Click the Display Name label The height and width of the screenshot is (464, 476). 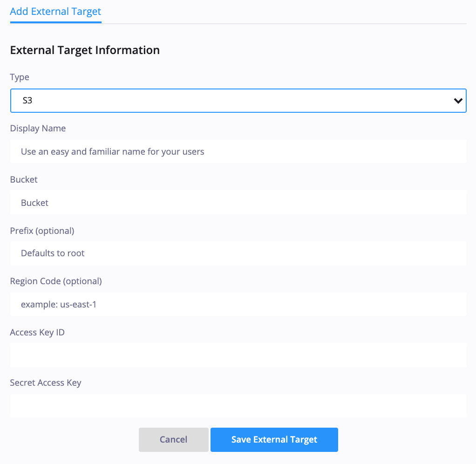38,129
